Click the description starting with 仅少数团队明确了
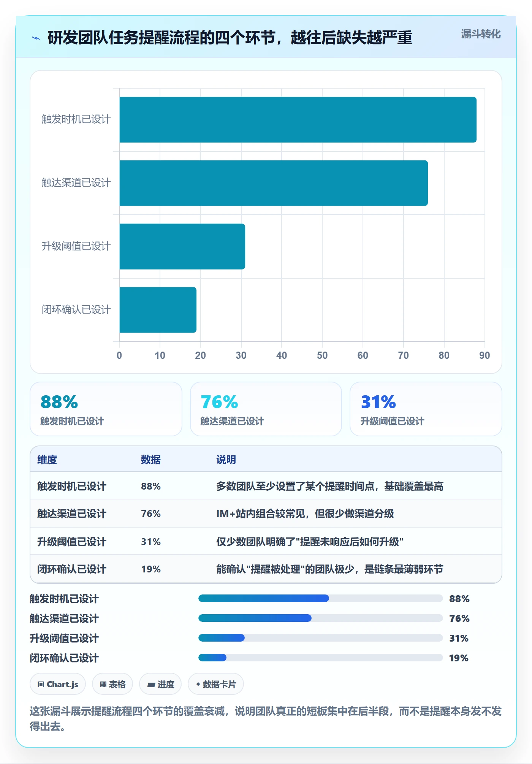 tap(310, 542)
